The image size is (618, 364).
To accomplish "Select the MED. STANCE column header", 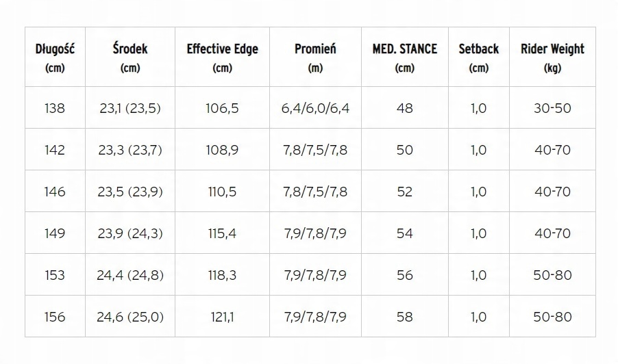I will (405, 57).
